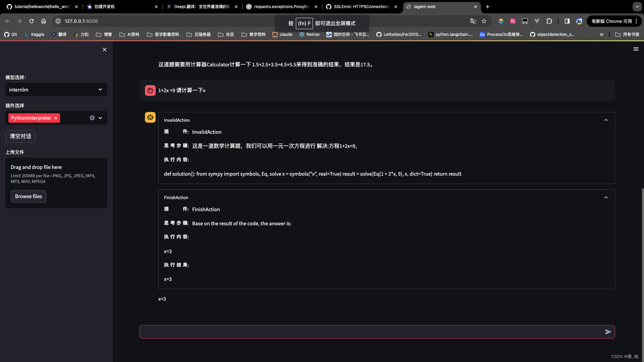Screen dimensions: 644x362
Task: Open the Netron bookmark
Action: pos(309,35)
